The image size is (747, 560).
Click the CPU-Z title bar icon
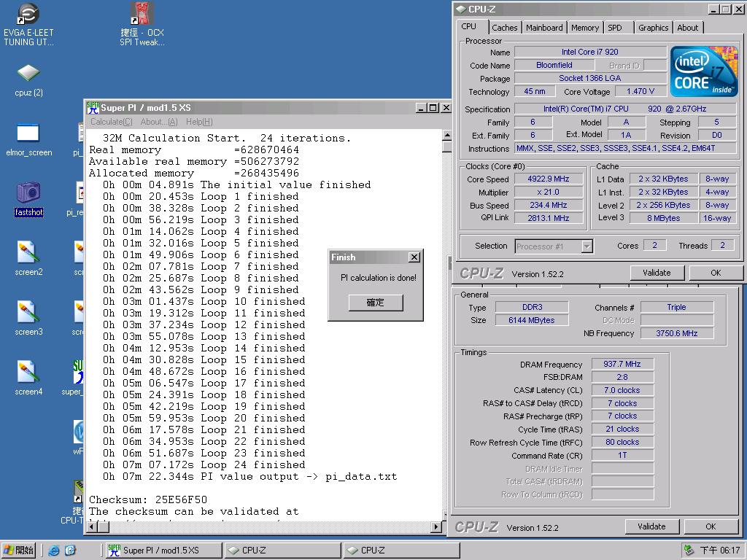[461, 9]
